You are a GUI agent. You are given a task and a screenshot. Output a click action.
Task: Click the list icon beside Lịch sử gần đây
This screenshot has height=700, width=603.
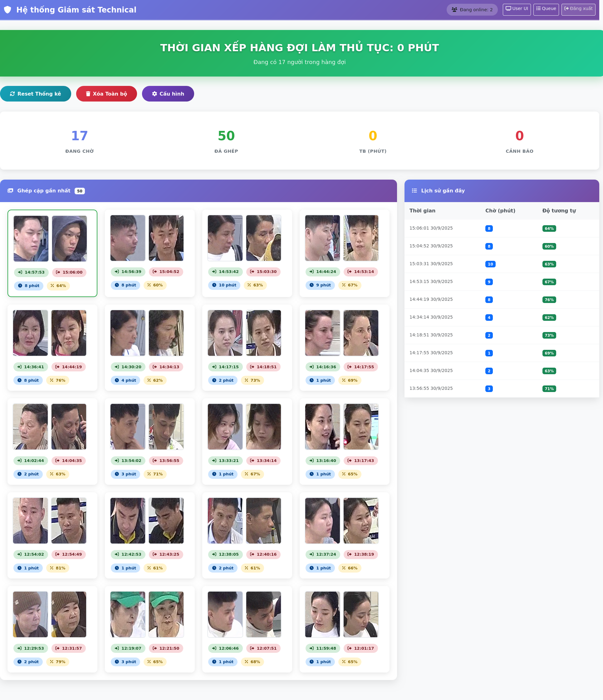(x=414, y=191)
